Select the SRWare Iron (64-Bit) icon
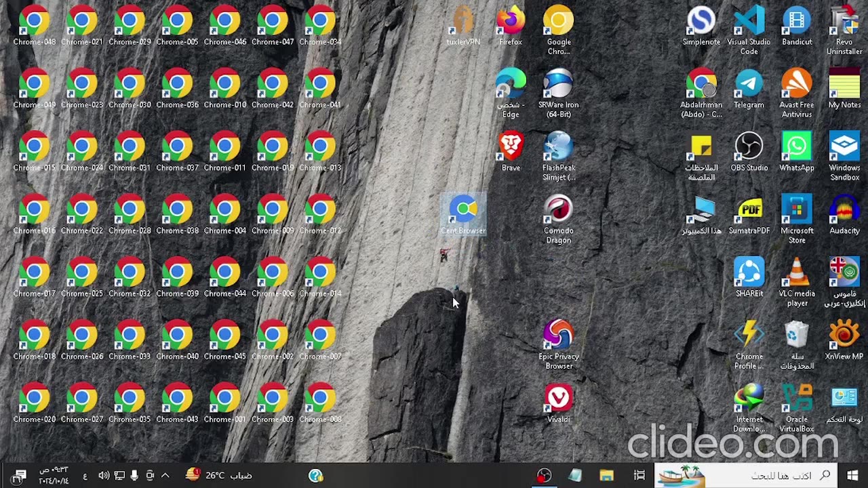This screenshot has width=868, height=488. click(559, 94)
